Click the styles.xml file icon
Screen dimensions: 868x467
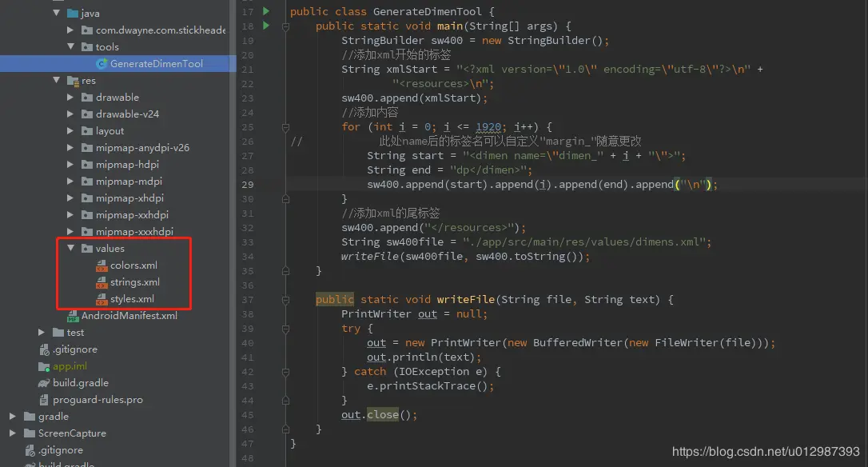(102, 299)
